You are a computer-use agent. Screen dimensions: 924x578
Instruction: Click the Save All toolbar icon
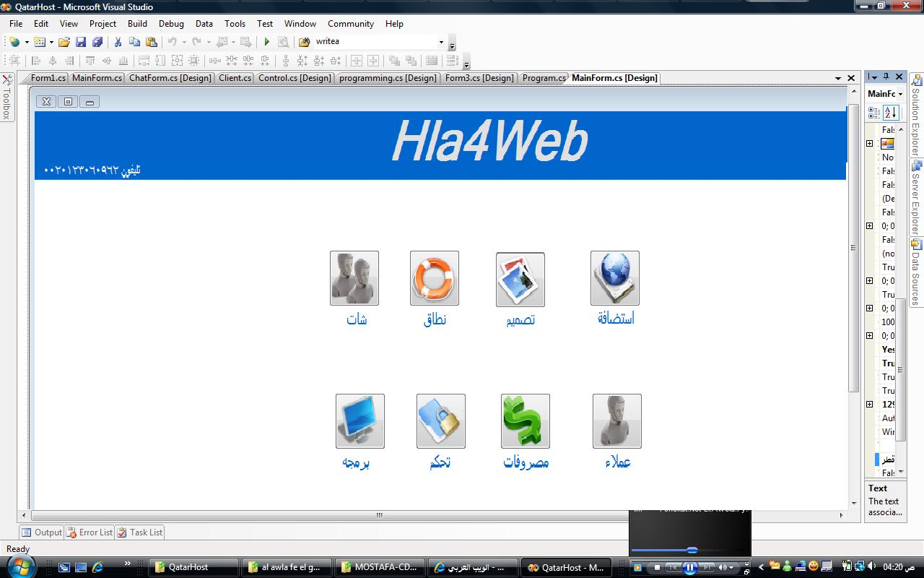pyautogui.click(x=97, y=42)
